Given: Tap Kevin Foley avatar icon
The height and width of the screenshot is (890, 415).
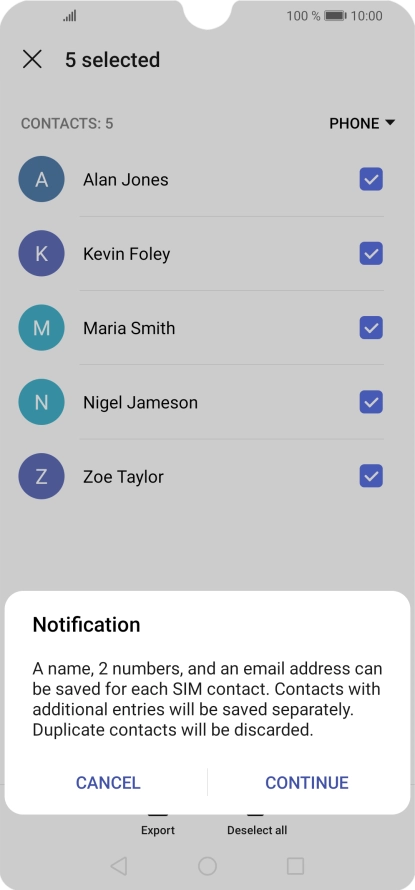Looking at the screenshot, I should tap(41, 253).
